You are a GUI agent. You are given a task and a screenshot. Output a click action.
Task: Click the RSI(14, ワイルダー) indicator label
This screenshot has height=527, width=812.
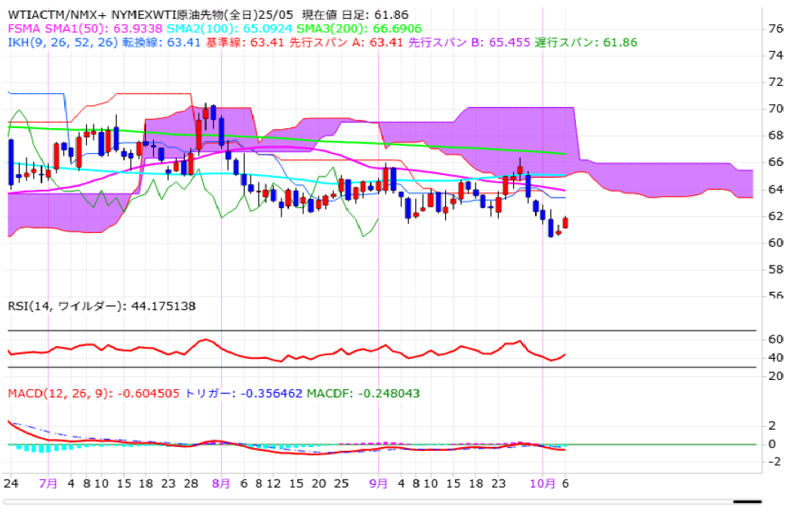(x=102, y=306)
